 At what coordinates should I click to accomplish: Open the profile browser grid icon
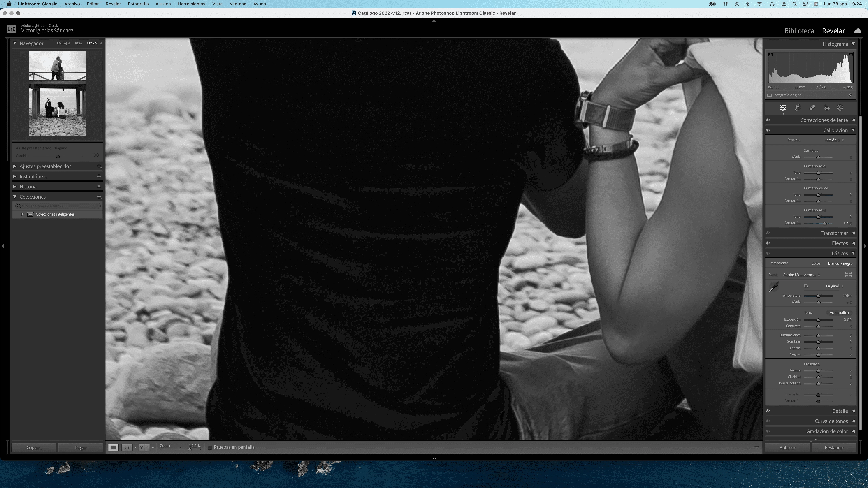tap(849, 275)
